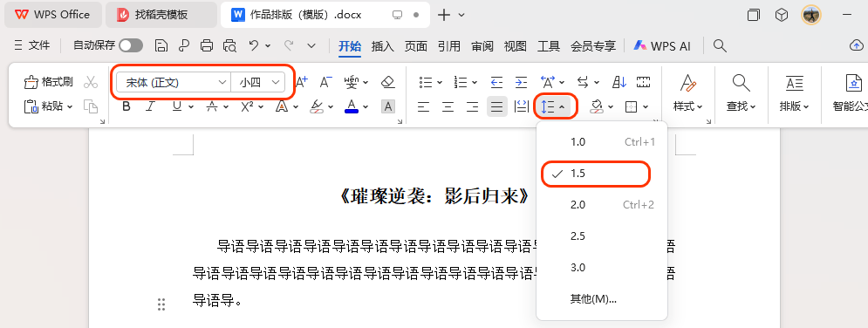Viewport: 868px width, 328px height.
Task: Switch to the 引用 (References) tab
Action: click(x=449, y=46)
